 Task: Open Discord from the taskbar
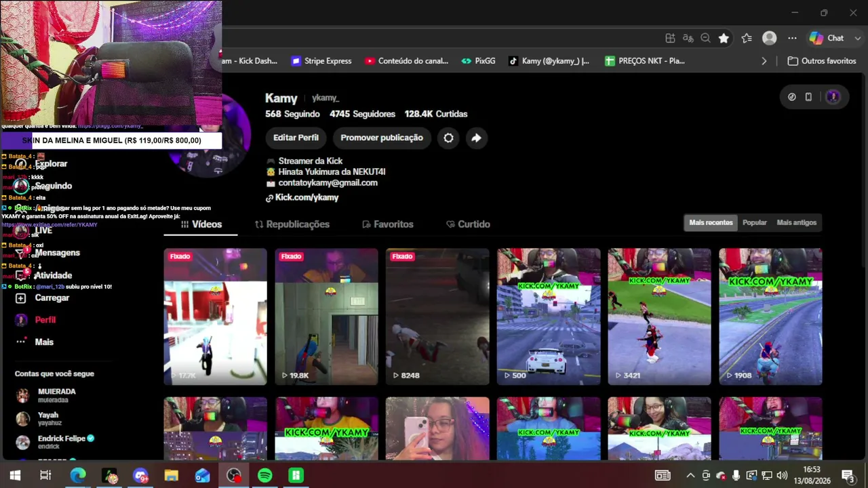[140, 476]
